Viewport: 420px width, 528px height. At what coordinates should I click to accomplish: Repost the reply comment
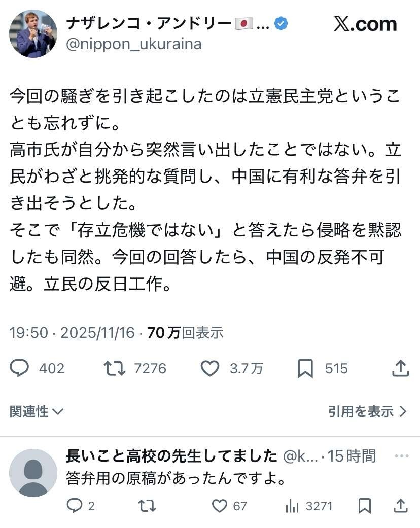coord(147,505)
